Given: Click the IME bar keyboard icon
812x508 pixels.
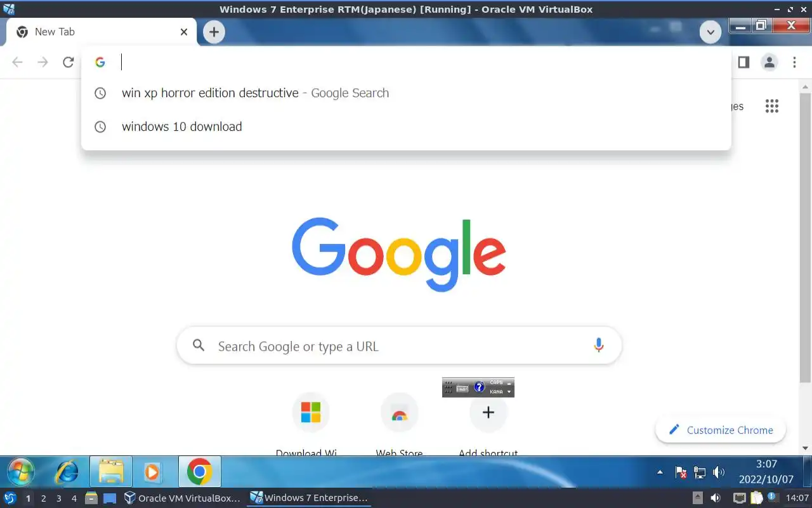Looking at the screenshot, I should click(x=462, y=388).
